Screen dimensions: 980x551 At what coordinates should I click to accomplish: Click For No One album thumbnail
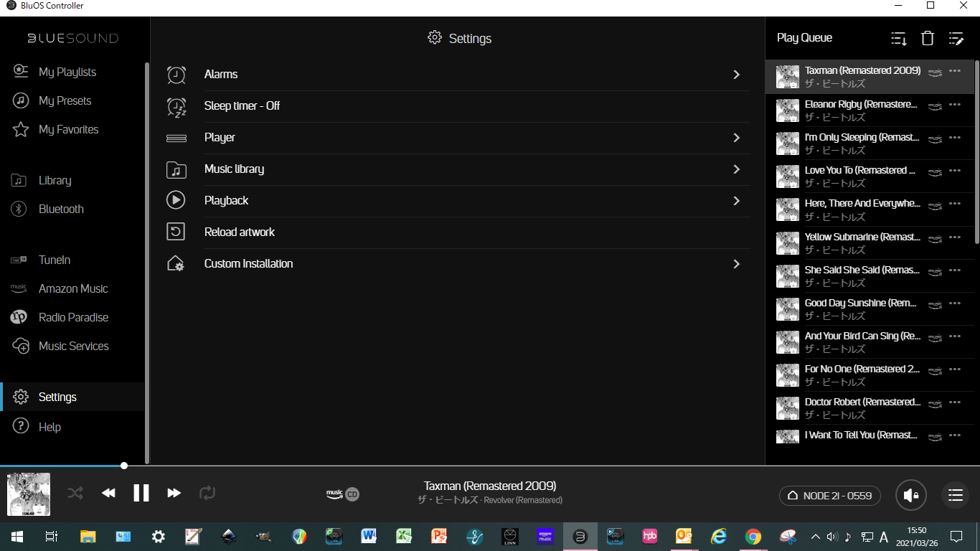pos(788,375)
